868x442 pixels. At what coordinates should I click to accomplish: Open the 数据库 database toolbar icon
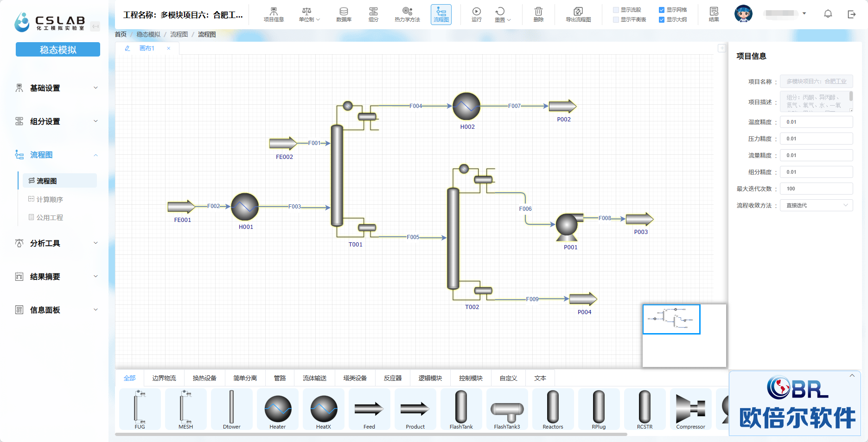tap(344, 14)
